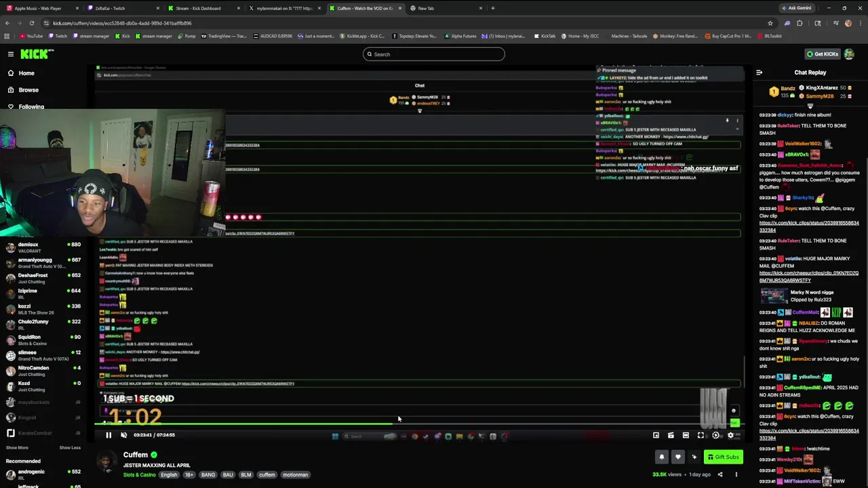868x488 pixels.
Task: Click the cuffem stream tag
Action: coord(267,475)
